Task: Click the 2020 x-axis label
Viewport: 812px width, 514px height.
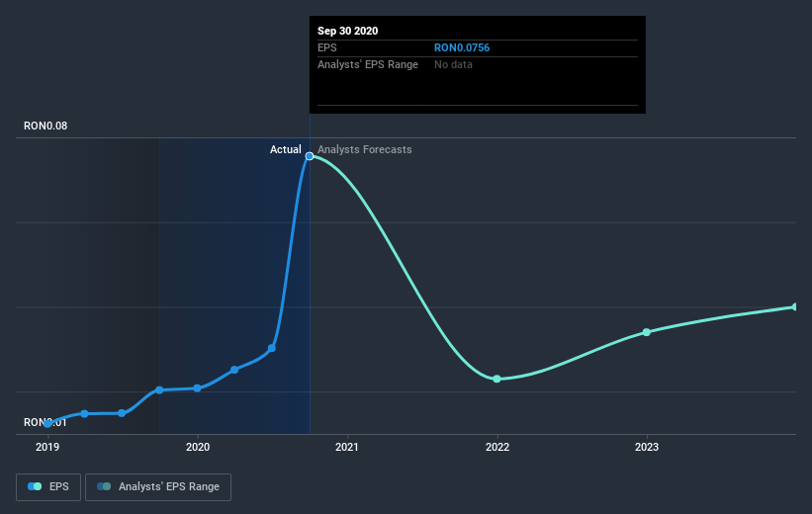Action: [198, 447]
